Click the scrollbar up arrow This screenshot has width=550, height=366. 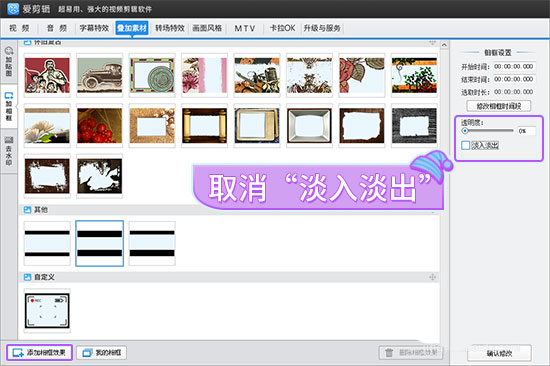pyautogui.click(x=444, y=45)
